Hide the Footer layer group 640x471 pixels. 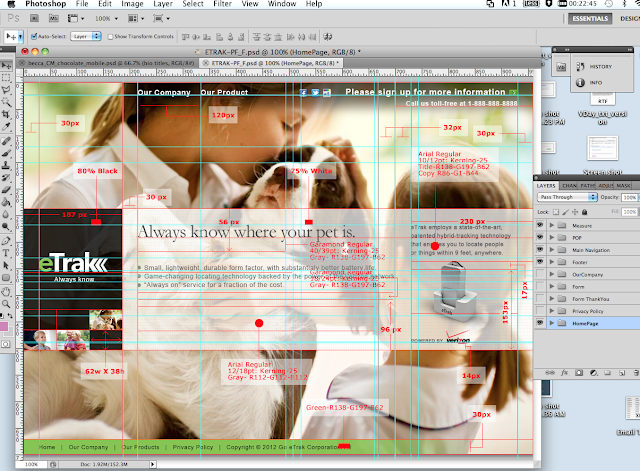coord(540,262)
